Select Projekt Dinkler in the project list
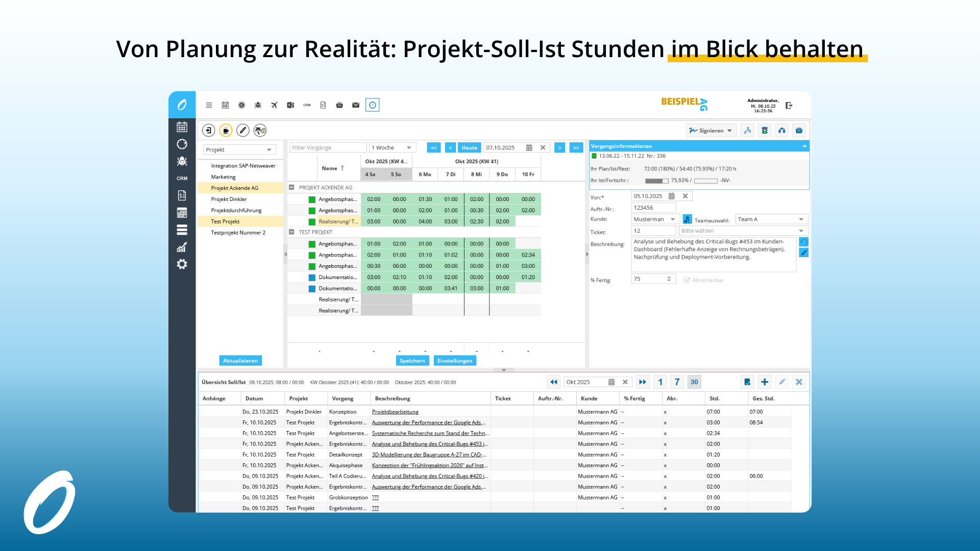 click(229, 199)
